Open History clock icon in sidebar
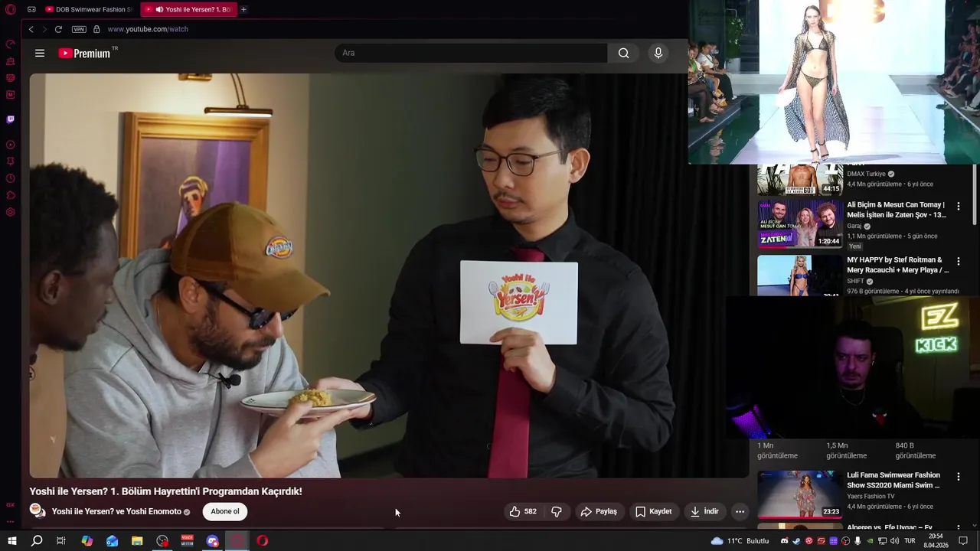This screenshot has width=980, height=551. [x=11, y=178]
